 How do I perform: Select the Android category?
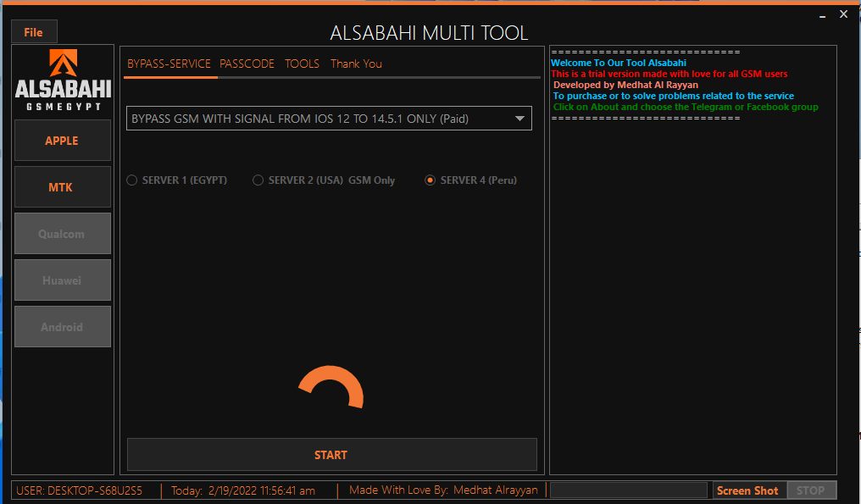point(63,326)
